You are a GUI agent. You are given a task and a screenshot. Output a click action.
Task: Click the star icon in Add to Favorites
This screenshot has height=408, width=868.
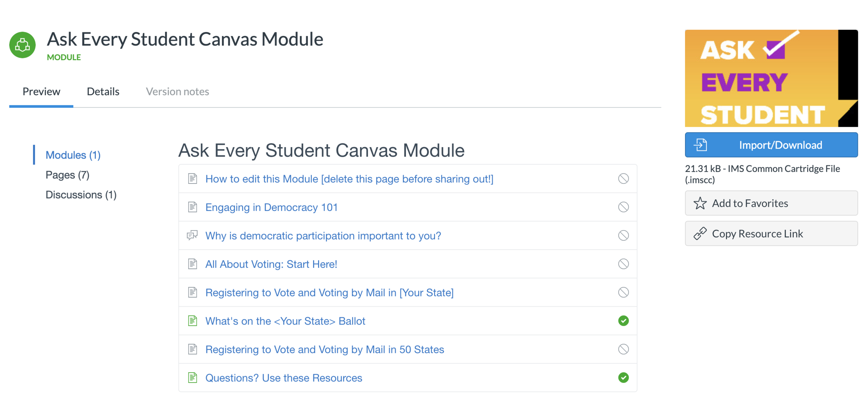tap(700, 203)
